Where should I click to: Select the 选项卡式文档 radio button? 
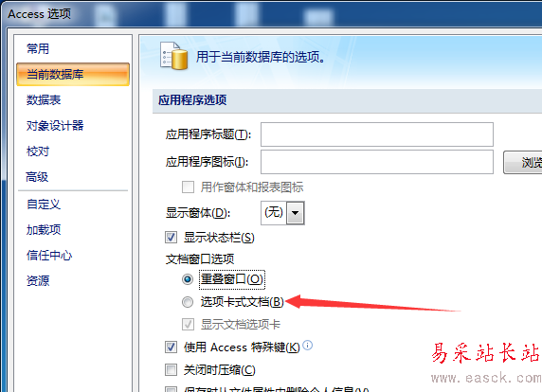[x=188, y=302]
